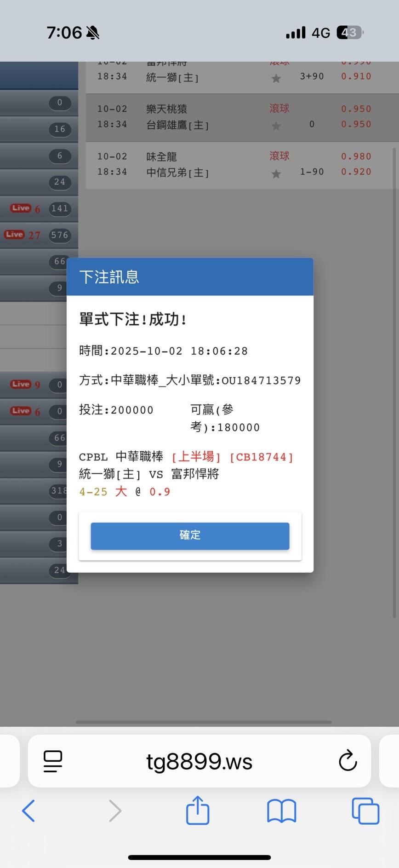Image resolution: width=399 pixels, height=868 pixels.
Task: Favorite the 樂天桃猿 match star
Action: pyautogui.click(x=276, y=126)
